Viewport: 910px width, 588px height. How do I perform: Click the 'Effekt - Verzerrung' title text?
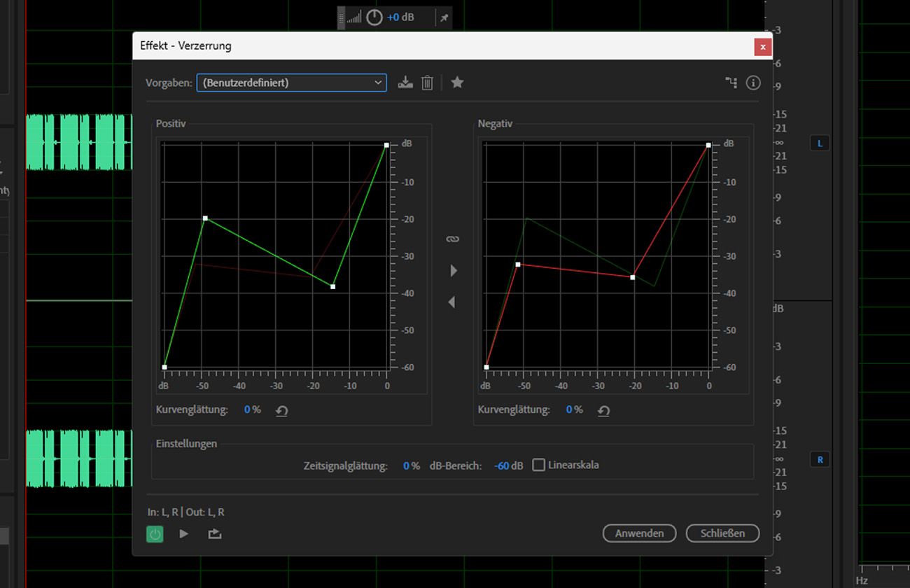click(x=185, y=46)
